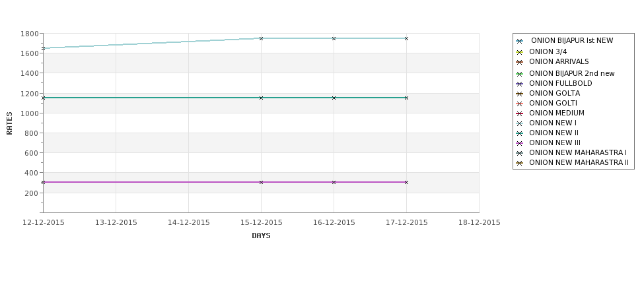The height and width of the screenshot is (283, 644).
Task: Select the ONION NEW II legend label
Action: coord(554,133)
